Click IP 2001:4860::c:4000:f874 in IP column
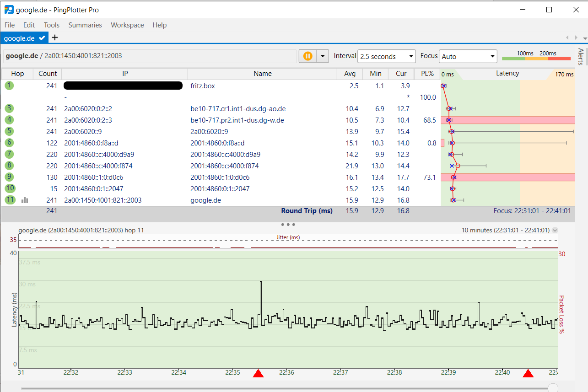Viewport: 588px width, 392px height. point(98,166)
